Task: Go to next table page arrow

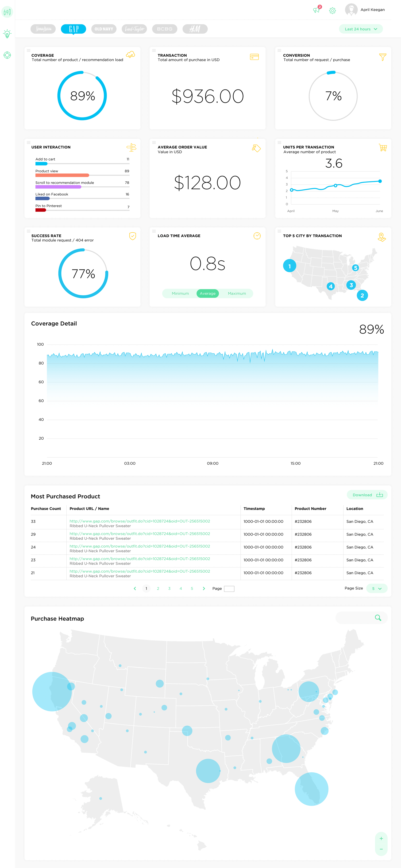Action: click(204, 588)
